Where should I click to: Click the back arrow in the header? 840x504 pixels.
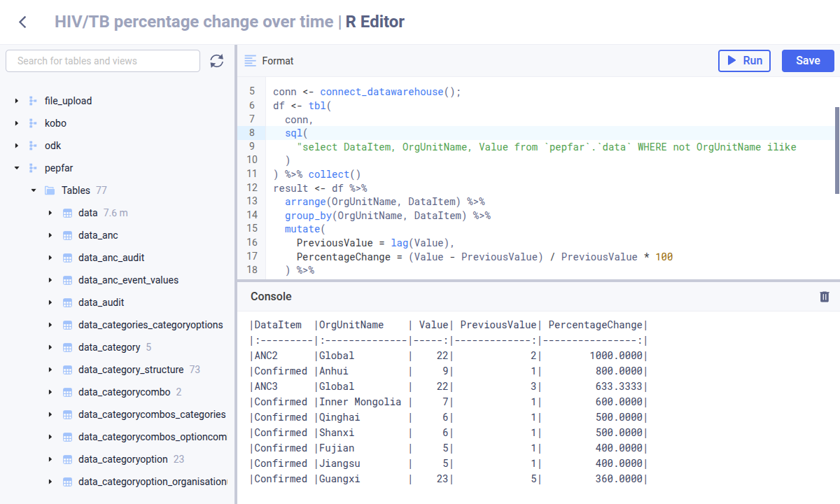tap(21, 22)
